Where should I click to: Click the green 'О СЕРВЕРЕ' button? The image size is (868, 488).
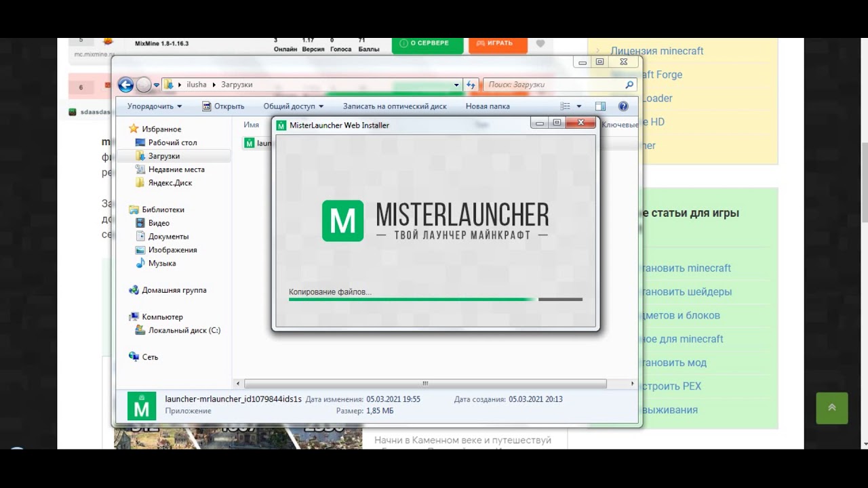(x=427, y=43)
